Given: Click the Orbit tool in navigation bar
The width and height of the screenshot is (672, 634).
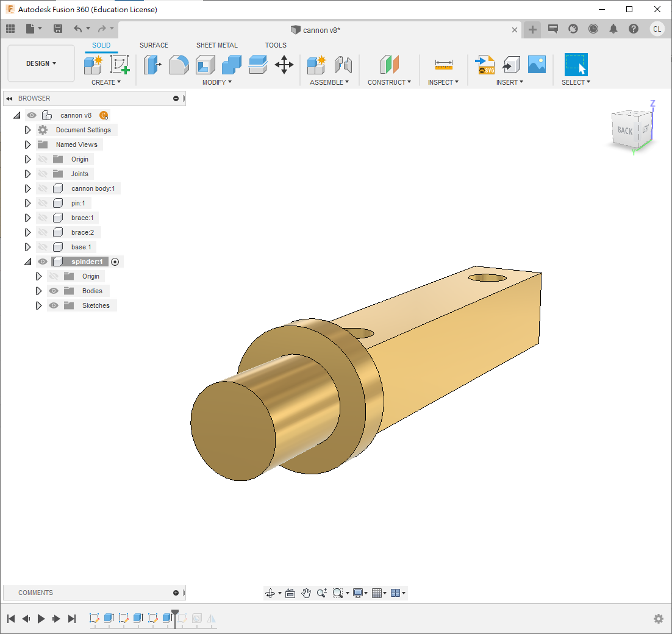Looking at the screenshot, I should (x=270, y=593).
